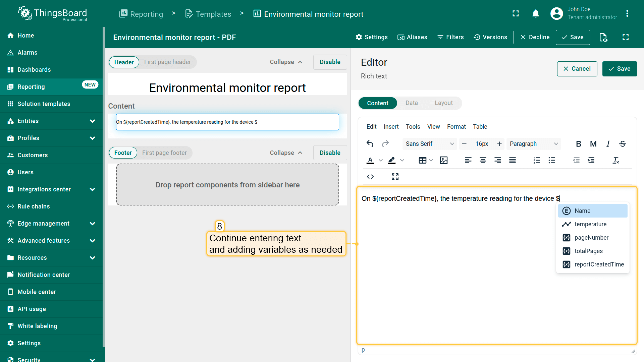644x362 pixels.
Task: Toggle editor fullscreen icon
Action: point(395,177)
